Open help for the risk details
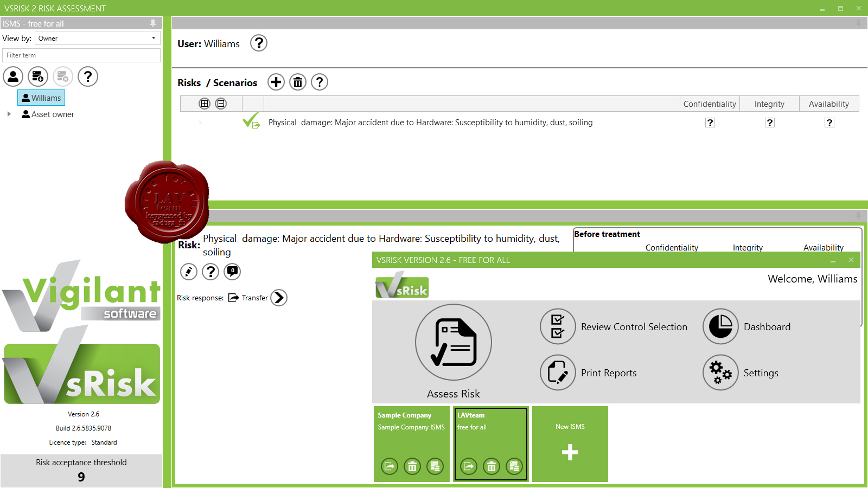Screen dimensions: 868x488 (x=210, y=271)
